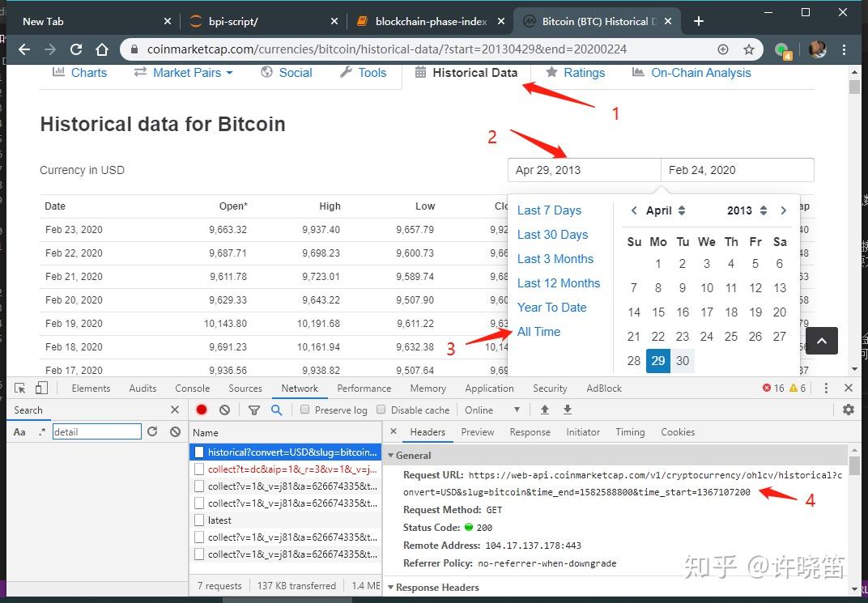Open the Response tab of request
This screenshot has width=868, height=603.
click(x=530, y=432)
